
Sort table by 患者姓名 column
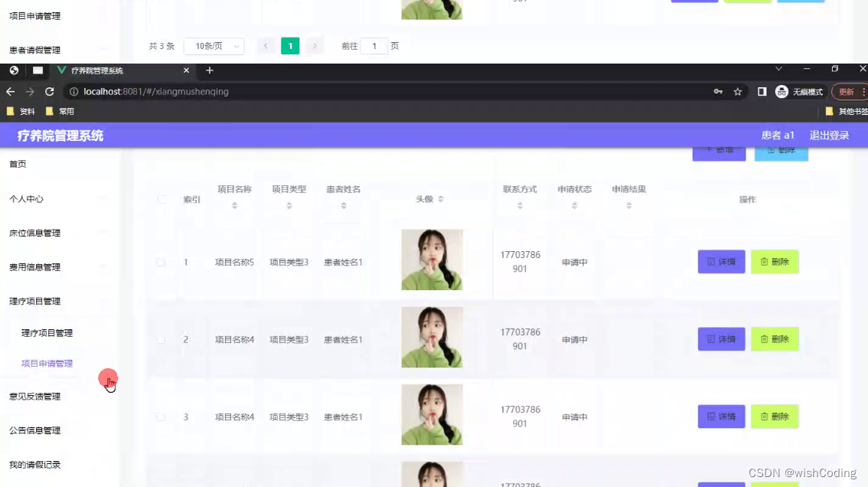click(x=344, y=205)
